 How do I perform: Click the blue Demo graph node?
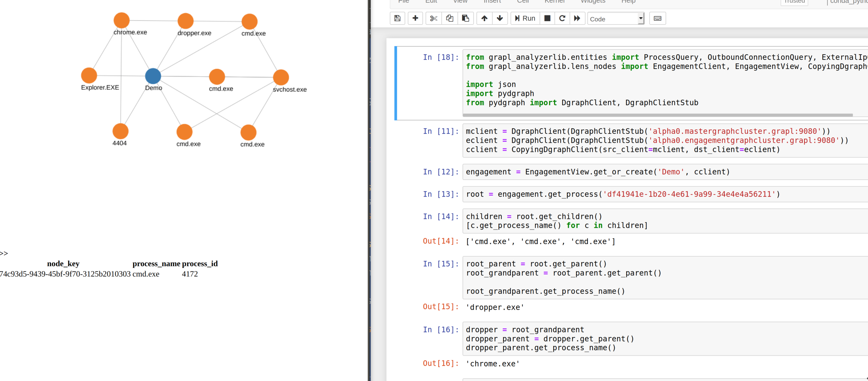(x=153, y=76)
